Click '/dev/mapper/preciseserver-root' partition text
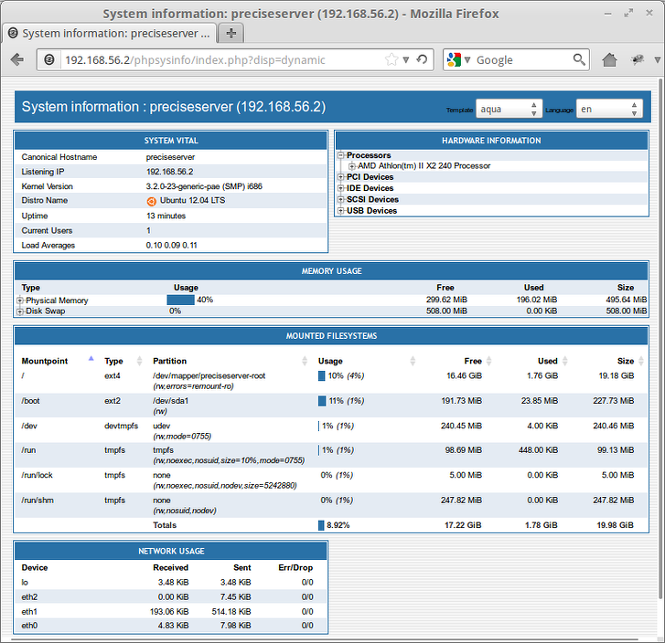Image resolution: width=665 pixels, height=643 pixels. coord(209,376)
